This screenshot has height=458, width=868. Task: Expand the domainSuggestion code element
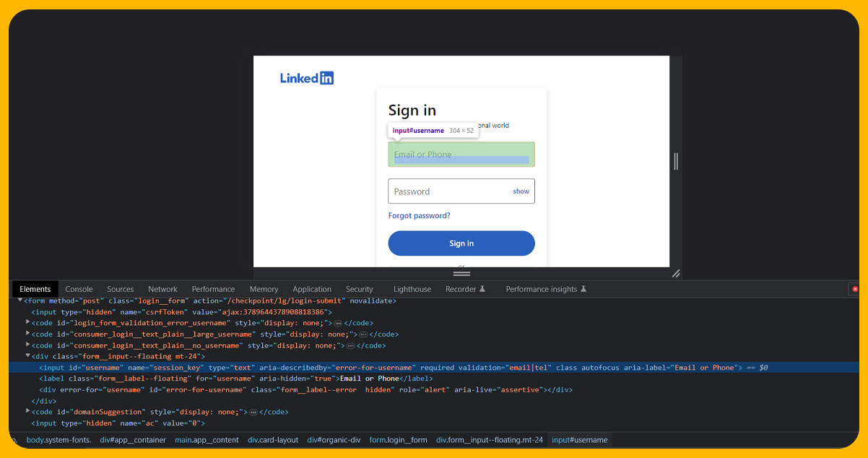click(x=28, y=412)
